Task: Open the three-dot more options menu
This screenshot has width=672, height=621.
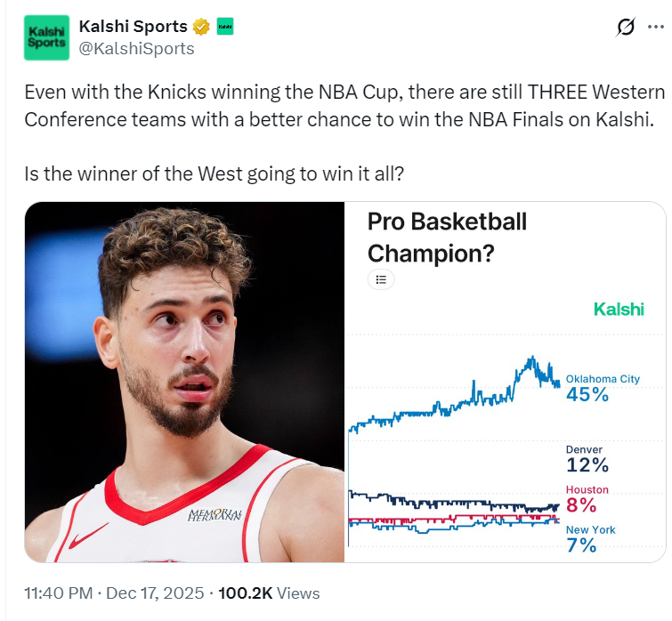Action: (656, 28)
